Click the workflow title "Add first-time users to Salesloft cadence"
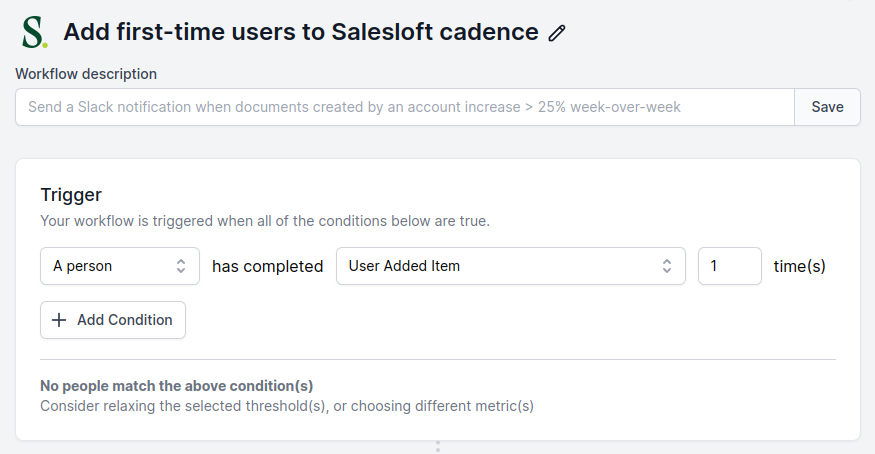 click(x=301, y=32)
